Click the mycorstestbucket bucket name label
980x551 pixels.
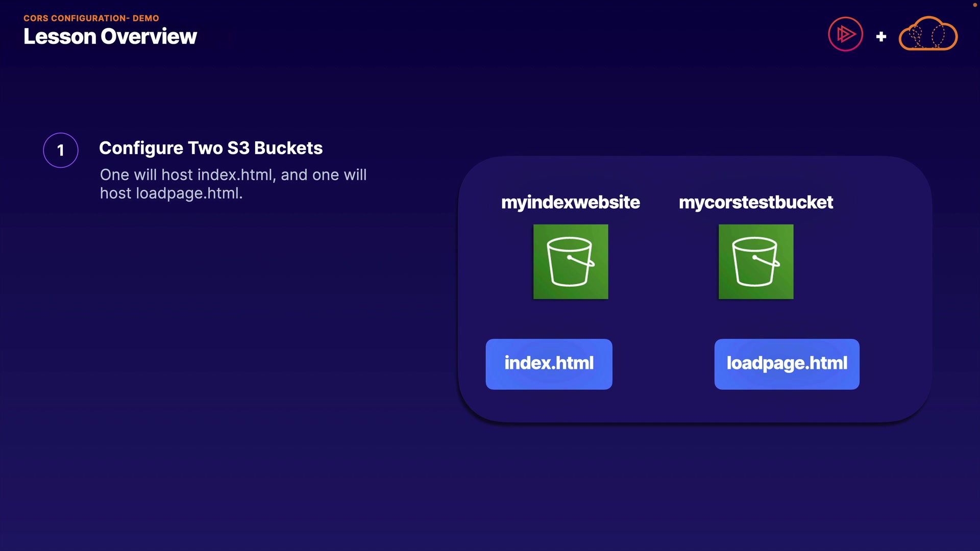[x=756, y=202]
